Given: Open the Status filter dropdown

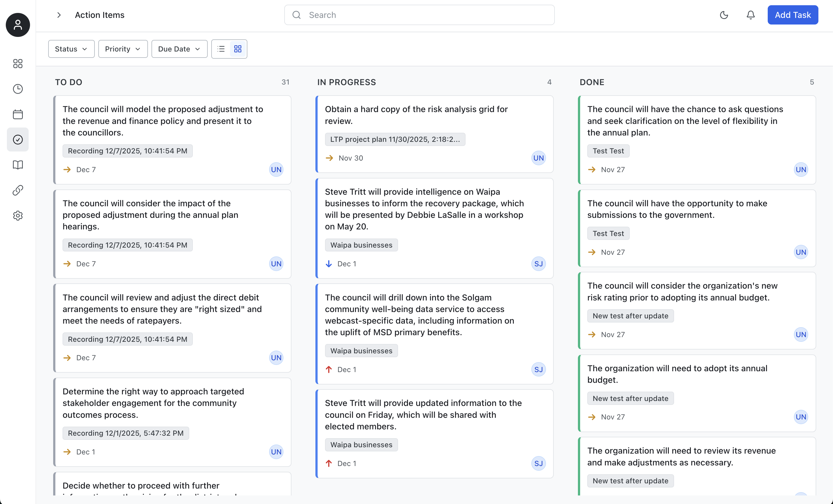Looking at the screenshot, I should point(71,49).
